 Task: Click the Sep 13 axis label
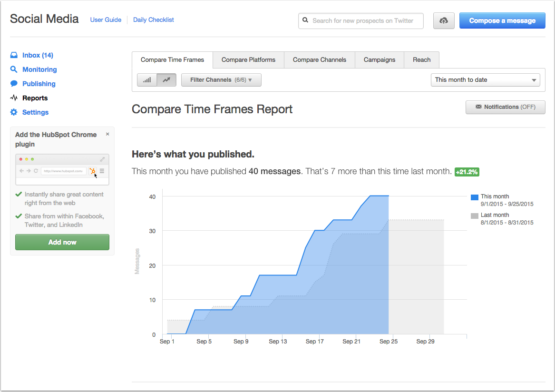tap(278, 342)
